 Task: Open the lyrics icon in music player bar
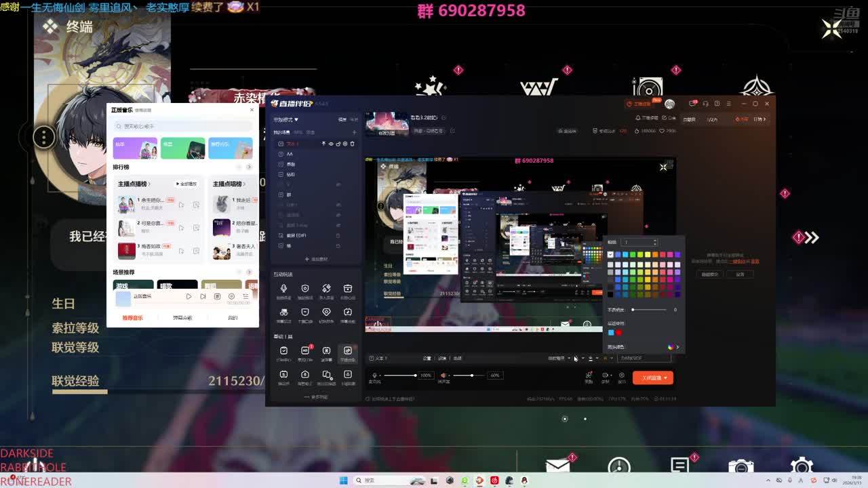coord(217,296)
